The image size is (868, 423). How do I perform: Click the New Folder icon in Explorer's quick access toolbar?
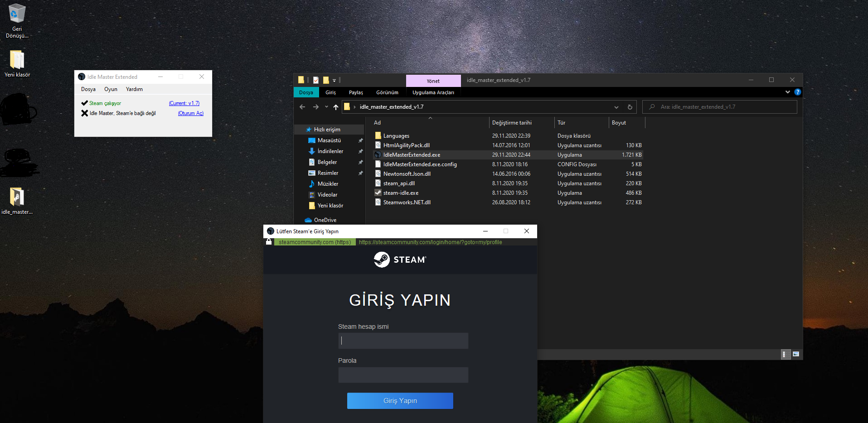[x=326, y=80]
